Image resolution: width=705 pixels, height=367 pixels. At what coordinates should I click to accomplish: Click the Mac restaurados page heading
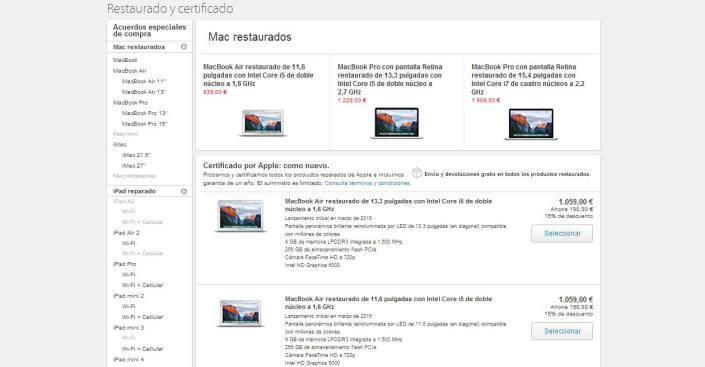(x=250, y=37)
